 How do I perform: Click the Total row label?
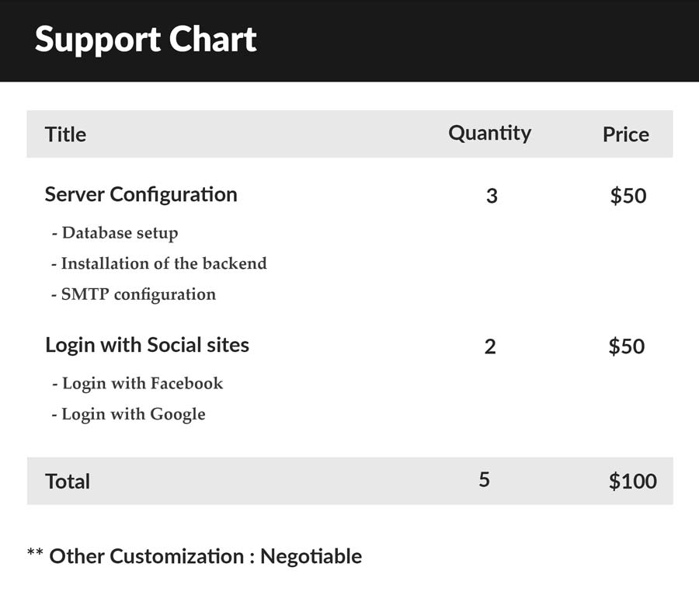coord(68,482)
